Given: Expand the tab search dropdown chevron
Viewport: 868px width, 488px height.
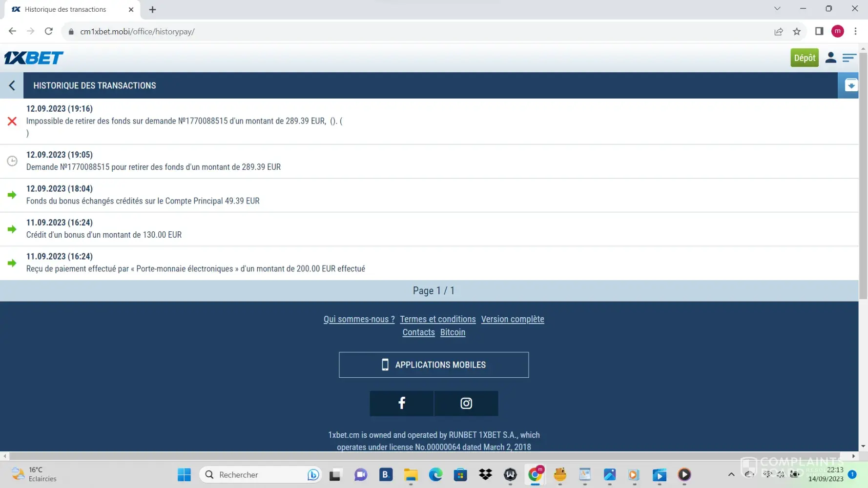Looking at the screenshot, I should tap(777, 9).
